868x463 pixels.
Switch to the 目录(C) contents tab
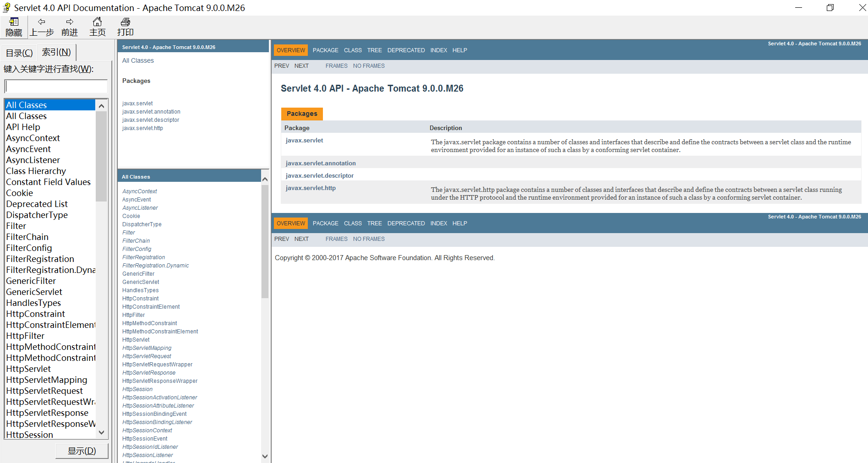(x=19, y=53)
